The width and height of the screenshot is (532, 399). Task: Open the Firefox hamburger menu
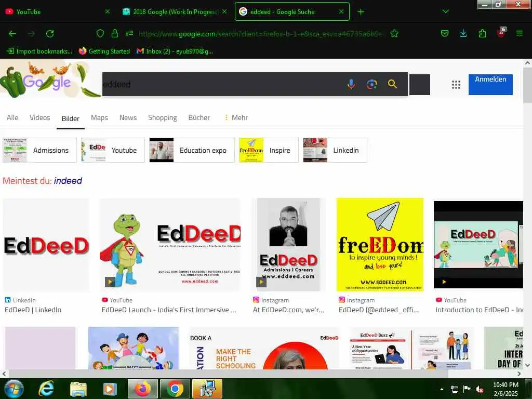click(520, 33)
